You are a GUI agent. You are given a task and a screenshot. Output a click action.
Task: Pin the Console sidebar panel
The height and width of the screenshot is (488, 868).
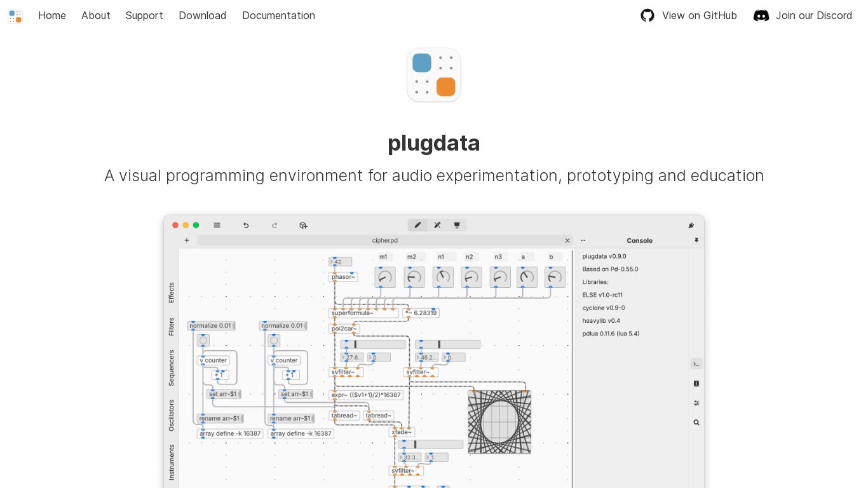(696, 240)
